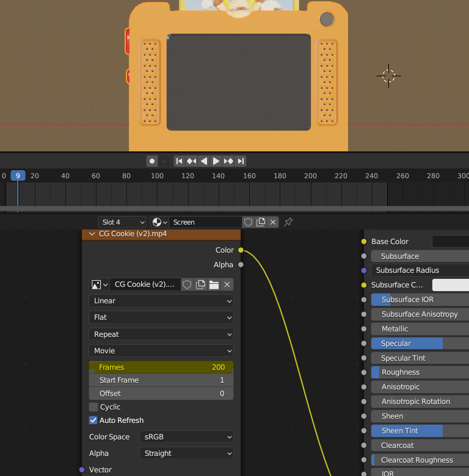Adjust the Specular slider

(x=420, y=344)
